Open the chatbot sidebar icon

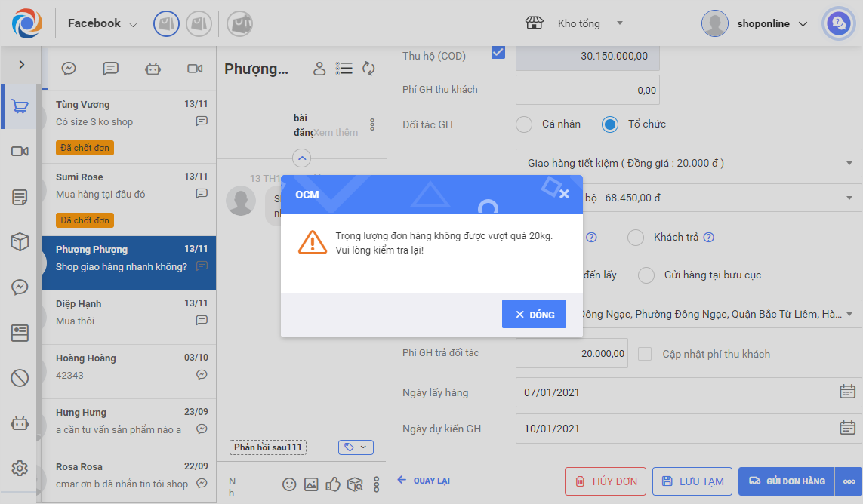20,424
